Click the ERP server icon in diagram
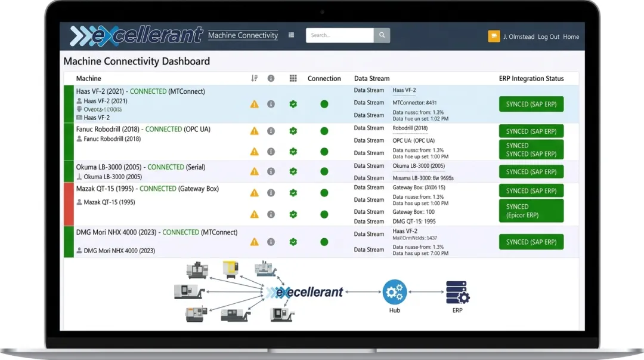This screenshot has width=644, height=360. pos(457,292)
